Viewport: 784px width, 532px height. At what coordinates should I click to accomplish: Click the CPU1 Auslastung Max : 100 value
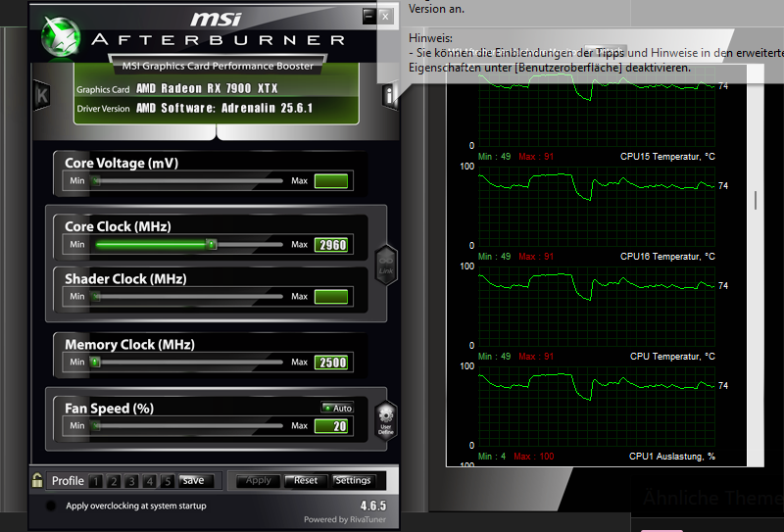pyautogui.click(x=533, y=457)
